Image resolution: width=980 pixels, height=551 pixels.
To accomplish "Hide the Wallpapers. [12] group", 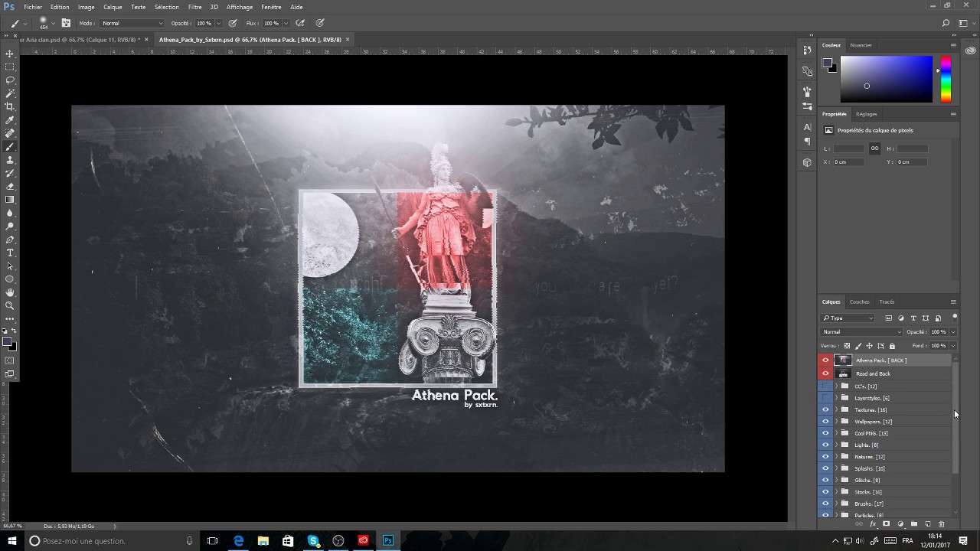I will 825,422.
